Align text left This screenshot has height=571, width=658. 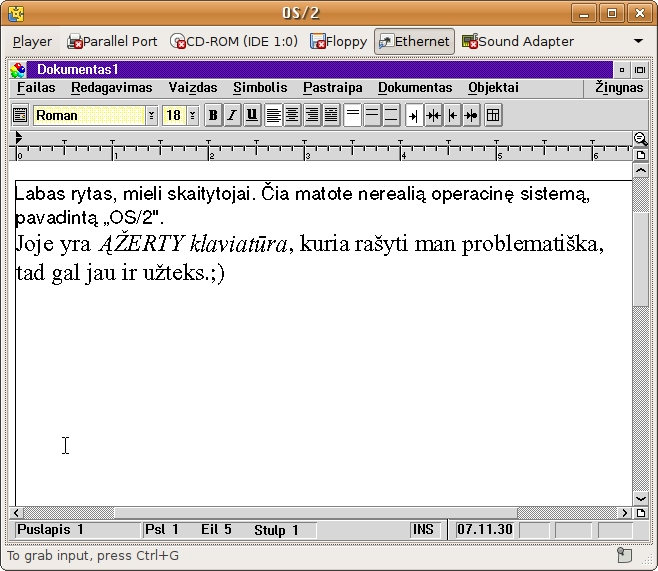coord(274,115)
